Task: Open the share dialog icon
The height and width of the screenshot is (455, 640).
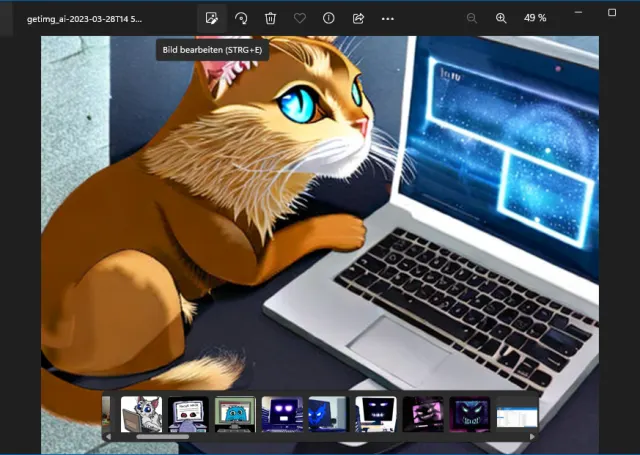Action: 358,18
